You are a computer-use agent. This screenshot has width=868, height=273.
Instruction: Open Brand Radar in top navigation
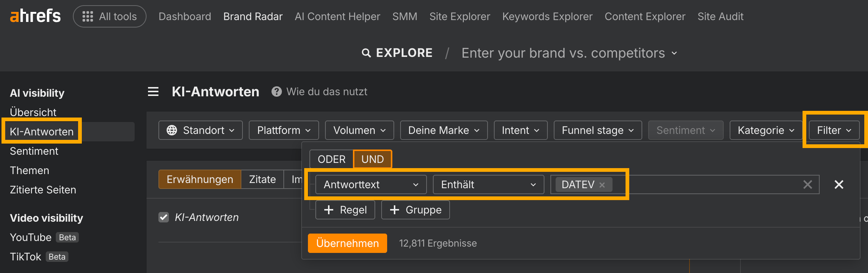pyautogui.click(x=253, y=16)
